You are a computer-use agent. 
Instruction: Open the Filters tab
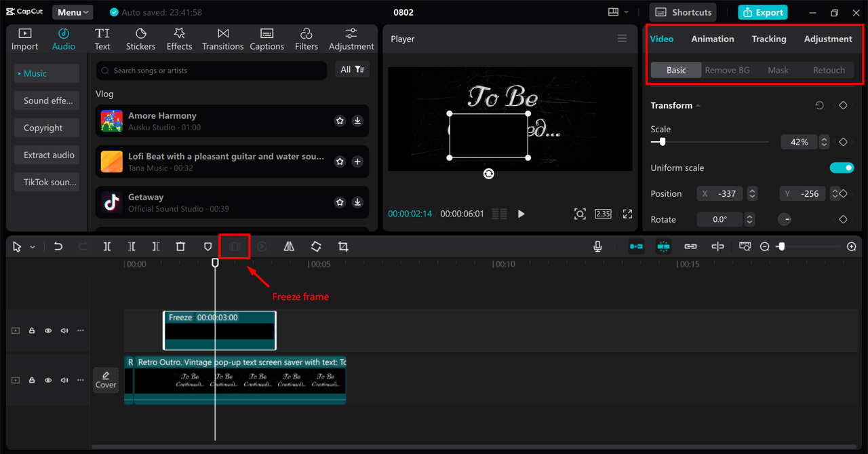point(306,39)
